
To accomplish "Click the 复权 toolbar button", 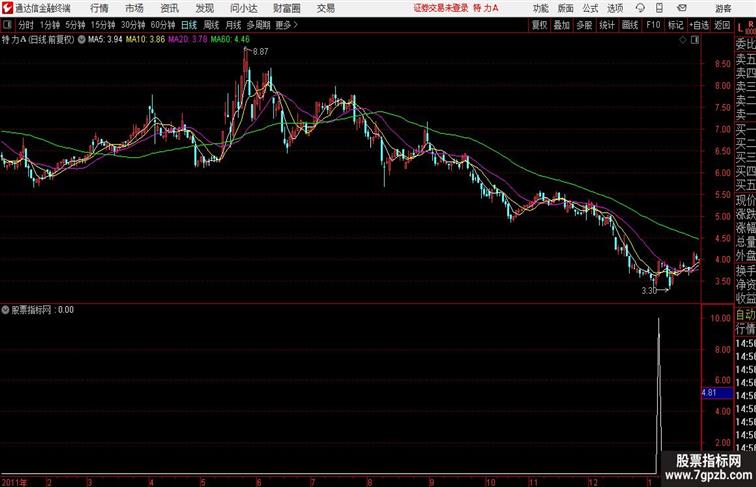I will [x=540, y=25].
